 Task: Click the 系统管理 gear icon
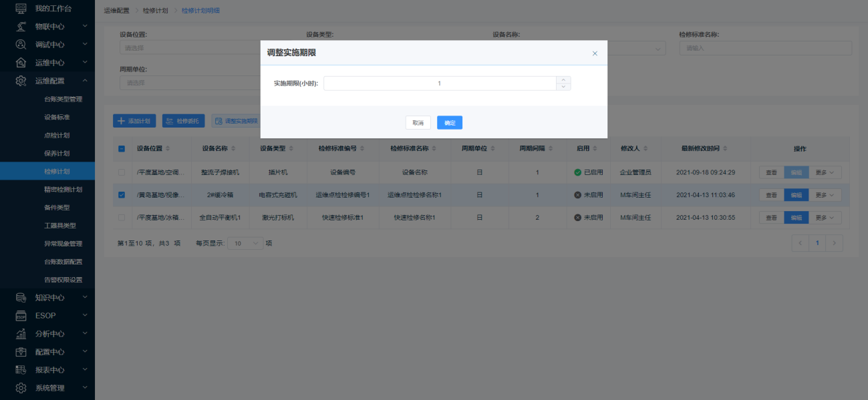[21, 387]
